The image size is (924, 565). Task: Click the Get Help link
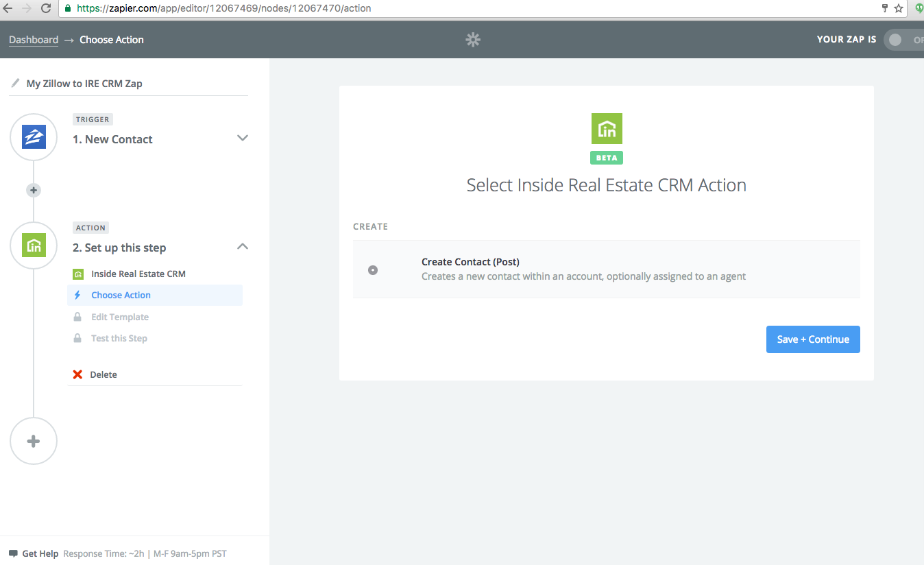[40, 553]
